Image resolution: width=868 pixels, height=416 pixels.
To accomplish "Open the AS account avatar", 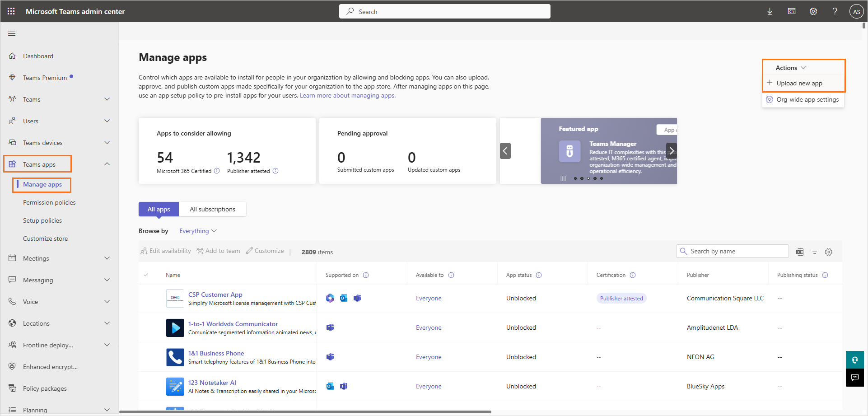I will (856, 12).
